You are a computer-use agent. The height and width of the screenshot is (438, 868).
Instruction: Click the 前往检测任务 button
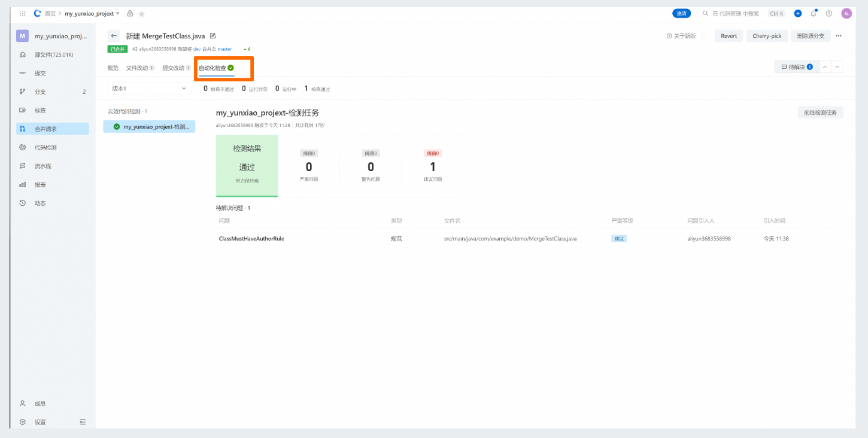pos(820,112)
